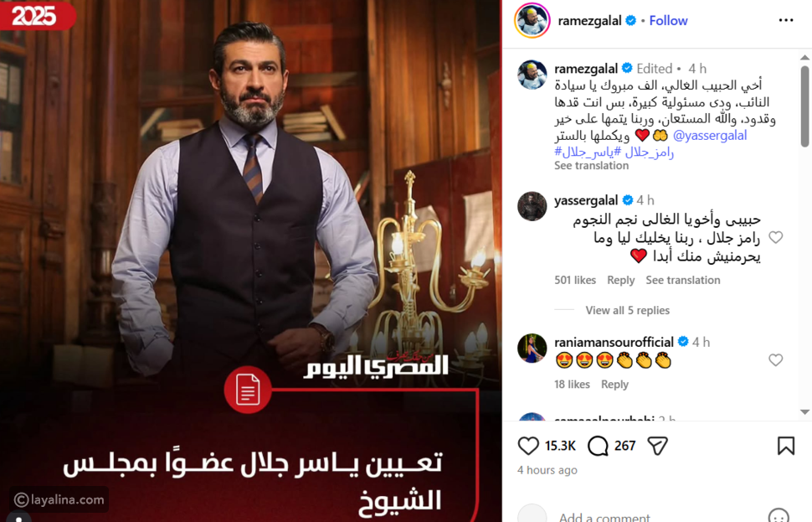Open three-dot more options menu

(785, 20)
